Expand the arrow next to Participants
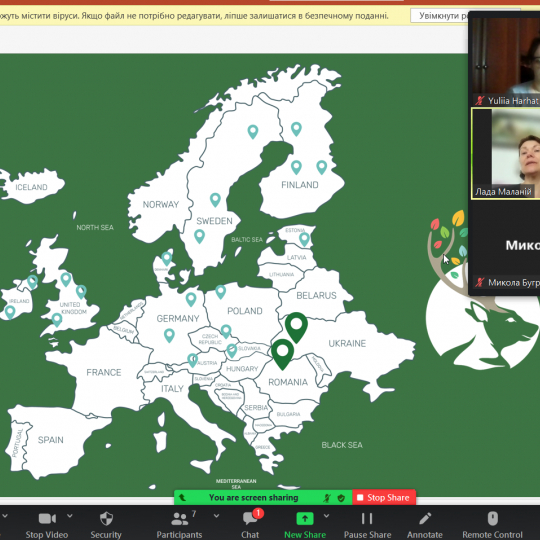Viewport: 540px width, 540px height. pyautogui.click(x=216, y=516)
